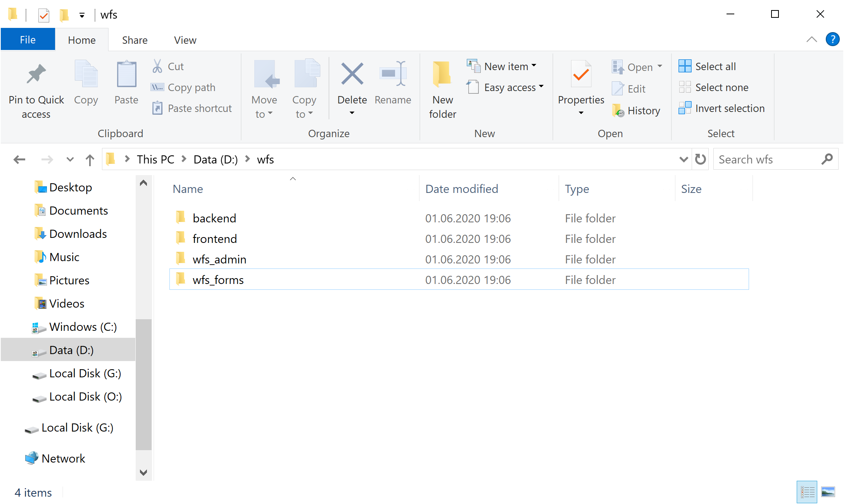Viewport: 844px width, 504px height.
Task: Click navigation pane scroll up arrow
Action: click(143, 182)
